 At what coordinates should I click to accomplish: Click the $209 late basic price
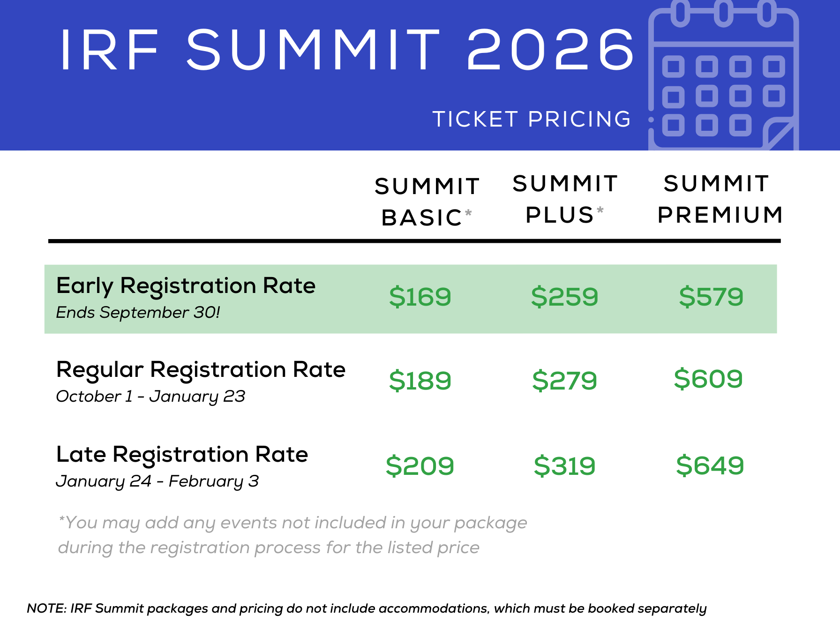pos(420,466)
